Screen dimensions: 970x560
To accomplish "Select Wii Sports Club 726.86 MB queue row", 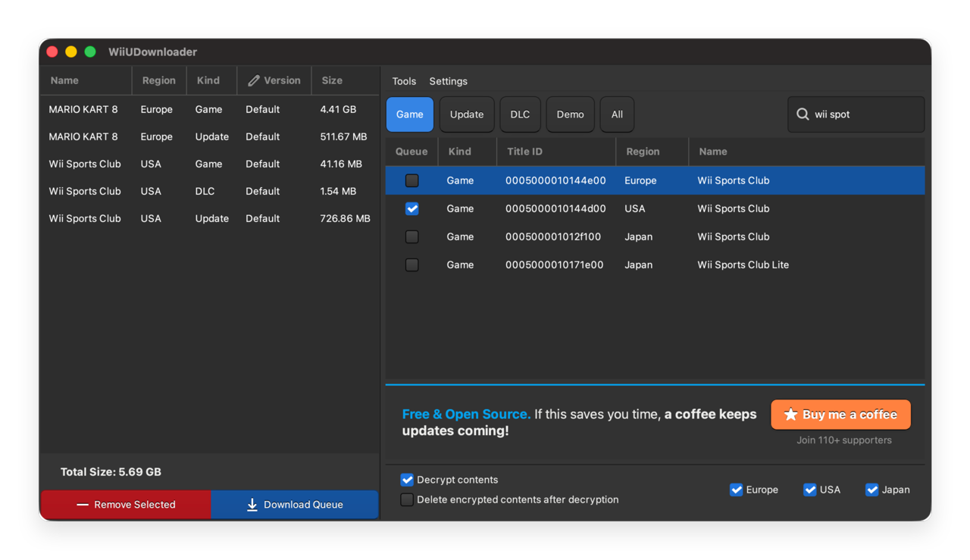I will click(x=210, y=218).
